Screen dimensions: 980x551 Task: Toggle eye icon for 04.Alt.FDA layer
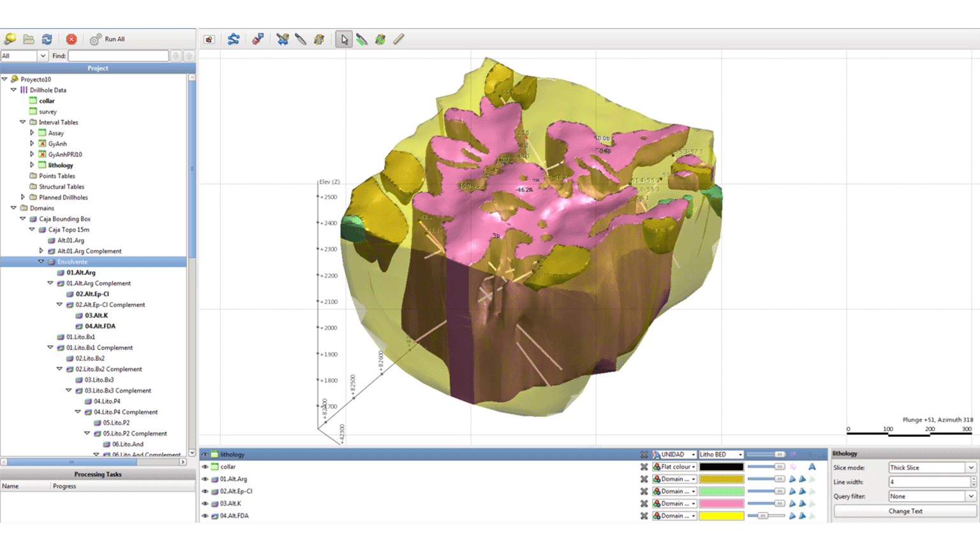[x=205, y=516]
